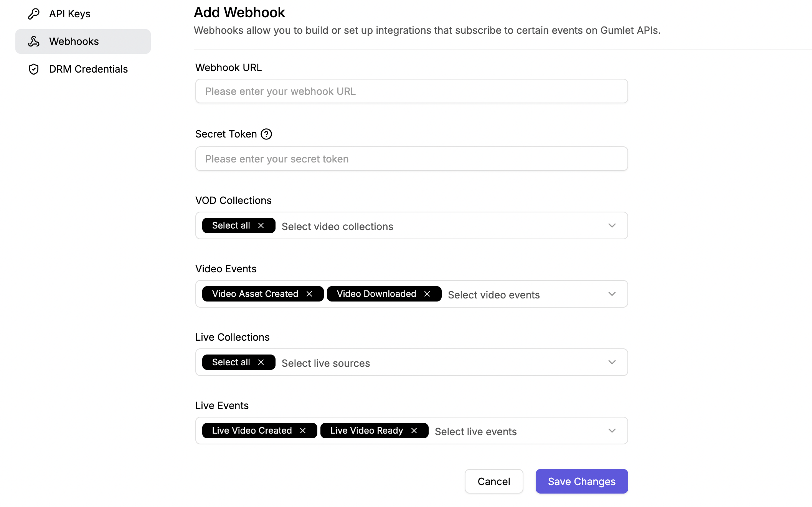
Task: Remove the Video Downloaded tag
Action: 427,294
